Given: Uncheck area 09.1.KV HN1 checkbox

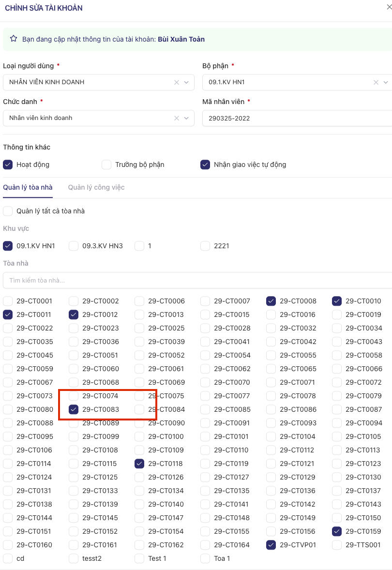Looking at the screenshot, I should point(8,246).
